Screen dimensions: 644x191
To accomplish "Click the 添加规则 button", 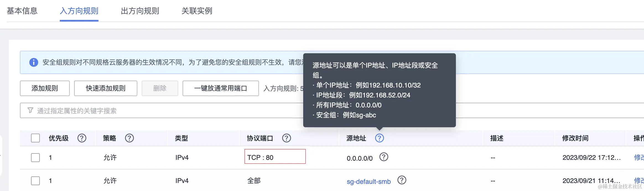I will point(45,88).
